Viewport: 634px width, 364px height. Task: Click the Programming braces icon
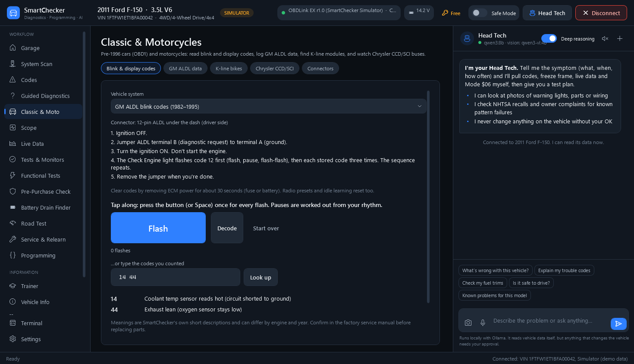pyautogui.click(x=13, y=255)
